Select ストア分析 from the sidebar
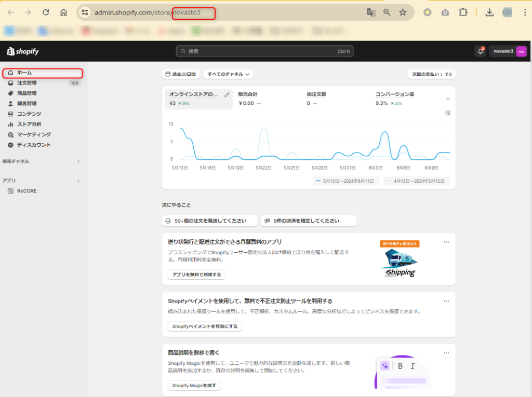Image resolution: width=532 pixels, height=397 pixels. [29, 125]
